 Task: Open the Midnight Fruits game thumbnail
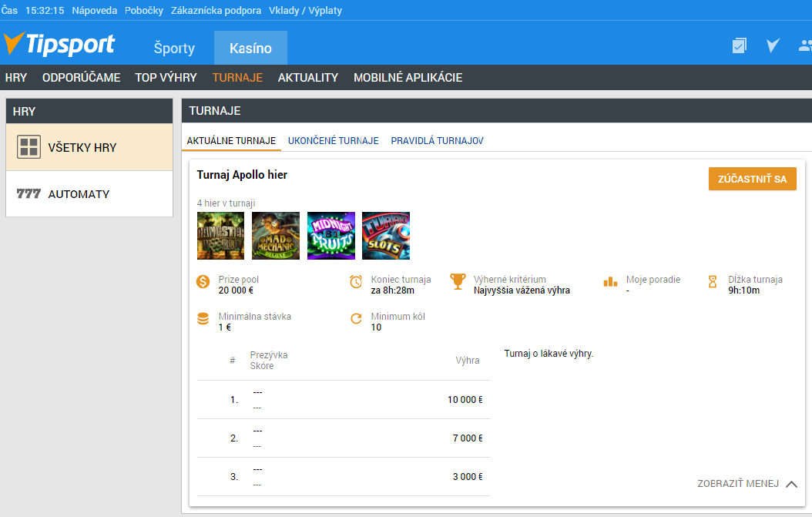pyautogui.click(x=331, y=236)
